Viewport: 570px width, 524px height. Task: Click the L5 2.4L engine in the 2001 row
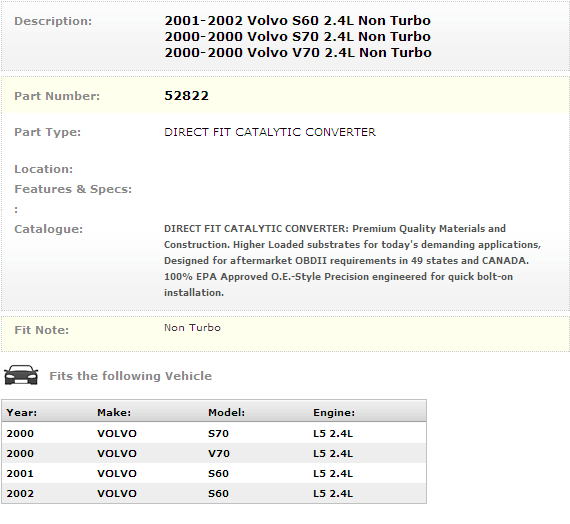tap(333, 473)
